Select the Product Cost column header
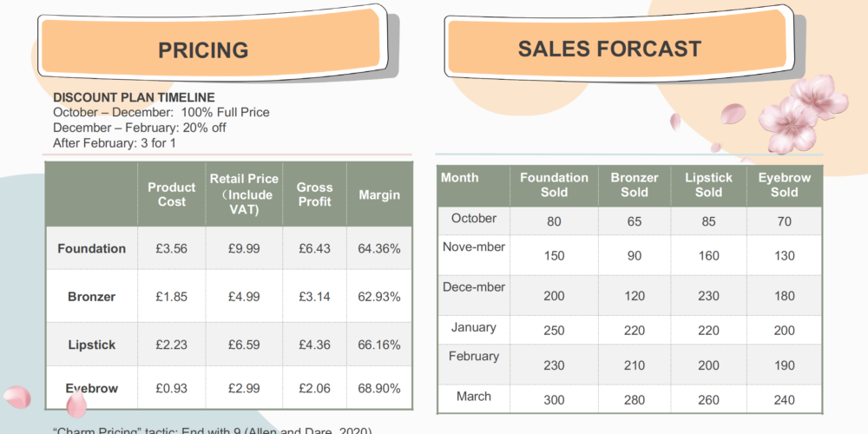868x434 pixels. 172,194
